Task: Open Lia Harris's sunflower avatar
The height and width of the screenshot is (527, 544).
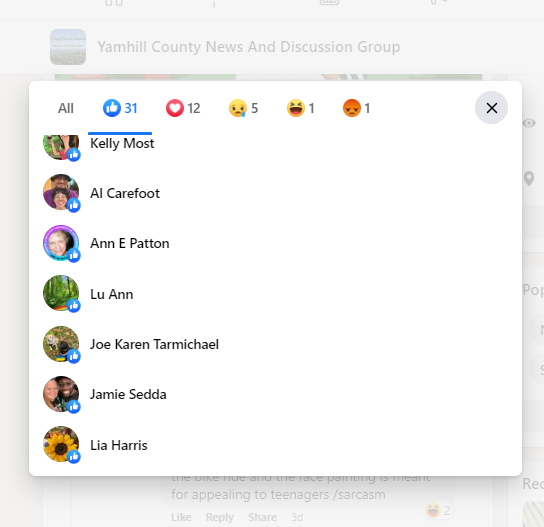Action: tap(61, 444)
